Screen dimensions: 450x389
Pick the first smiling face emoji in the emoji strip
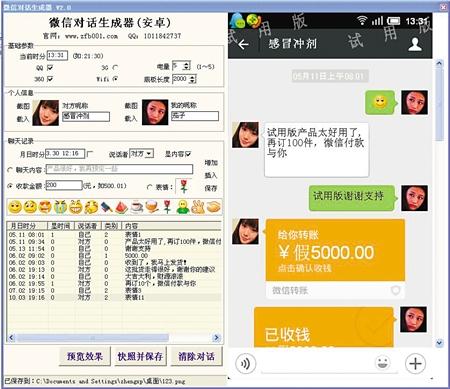pyautogui.click(x=15, y=207)
